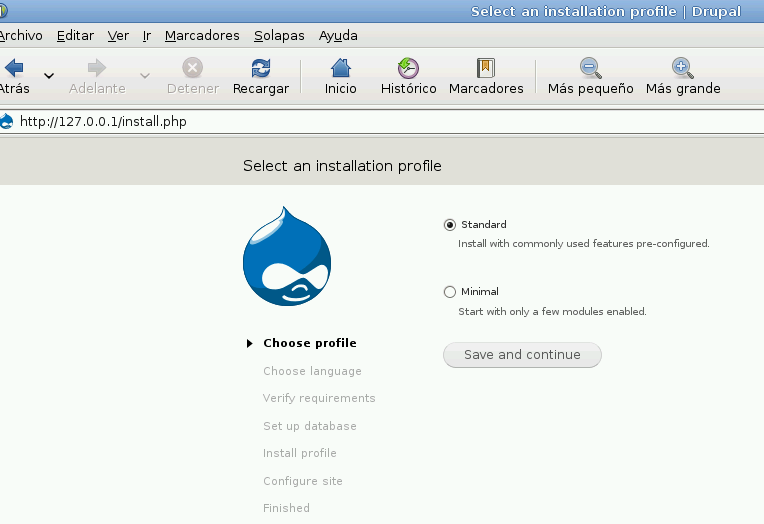Click the Detener stop icon
Viewport: 764px width, 524px height.
(192, 68)
